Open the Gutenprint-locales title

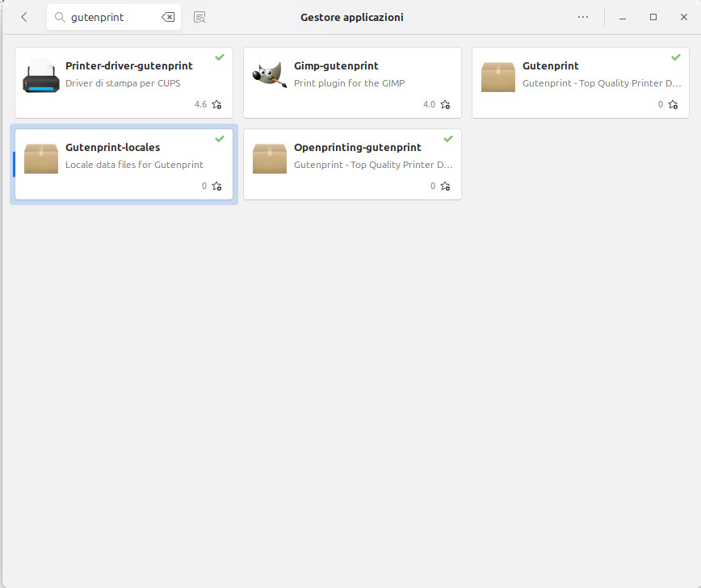coord(113,147)
